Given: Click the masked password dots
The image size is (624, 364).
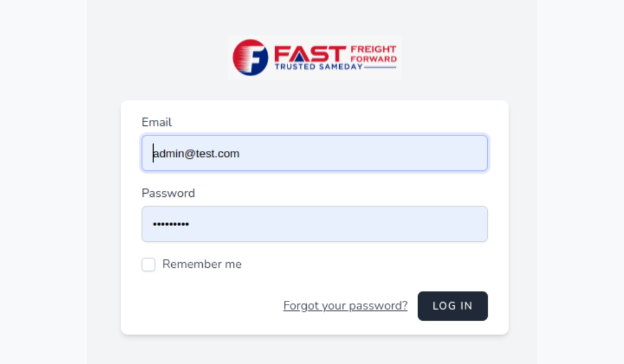Looking at the screenshot, I should pos(171,225).
